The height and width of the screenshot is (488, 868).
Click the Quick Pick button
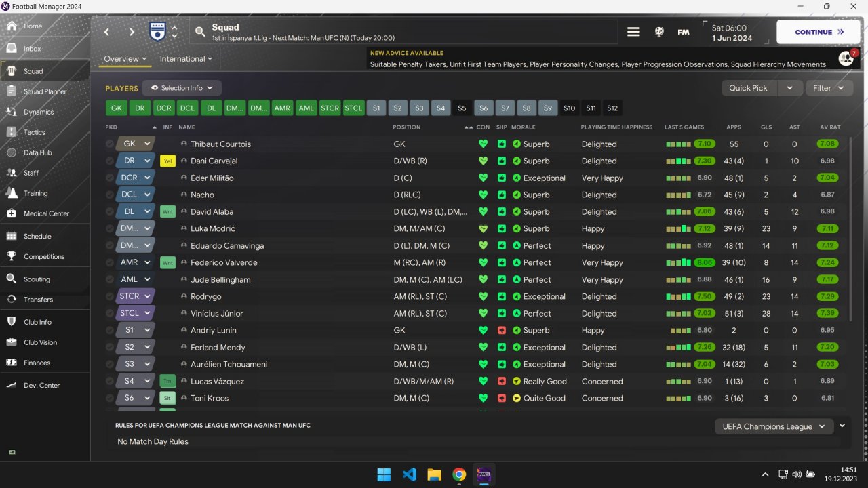pos(749,88)
